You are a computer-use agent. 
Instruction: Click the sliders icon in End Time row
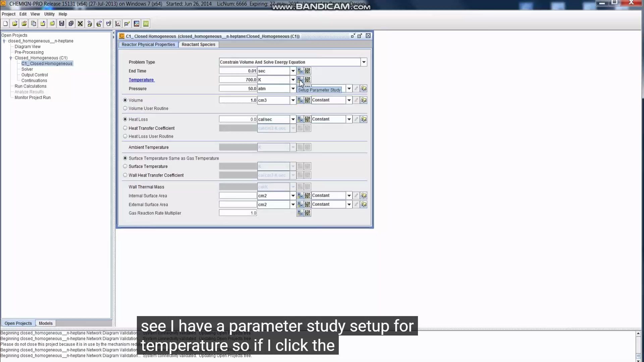click(308, 71)
